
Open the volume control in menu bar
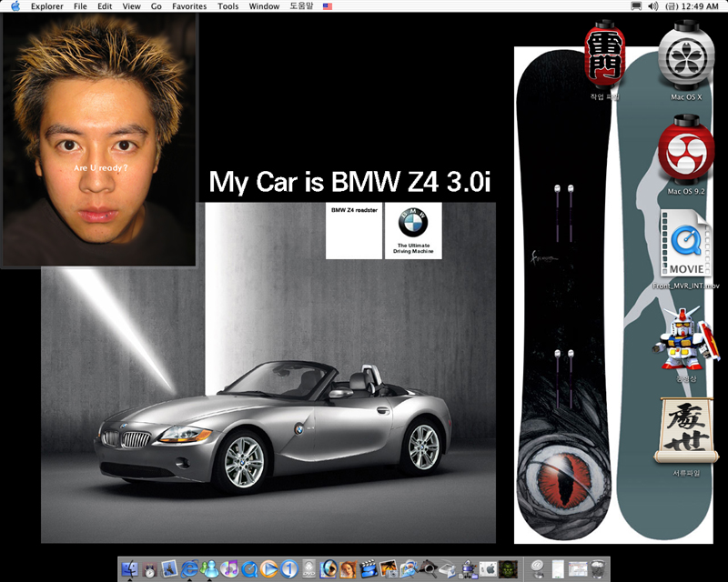652,6
